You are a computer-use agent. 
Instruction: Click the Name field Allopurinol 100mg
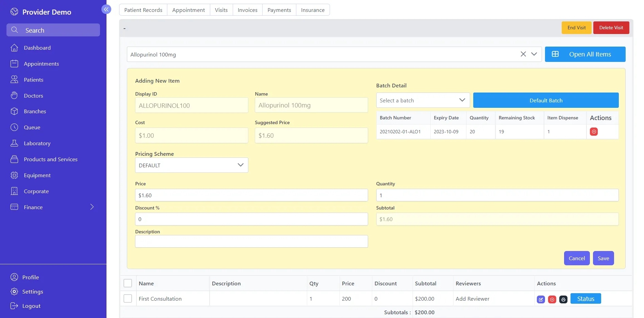coord(311,105)
